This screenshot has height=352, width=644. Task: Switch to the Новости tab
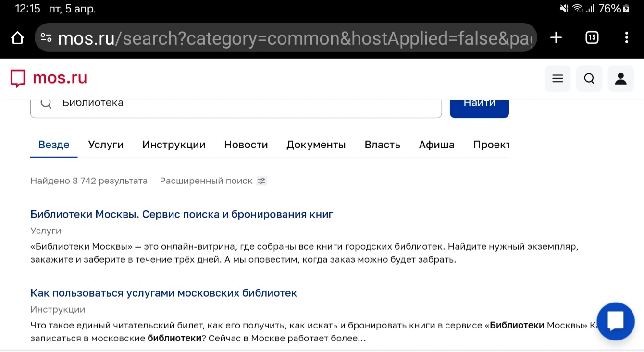(246, 145)
